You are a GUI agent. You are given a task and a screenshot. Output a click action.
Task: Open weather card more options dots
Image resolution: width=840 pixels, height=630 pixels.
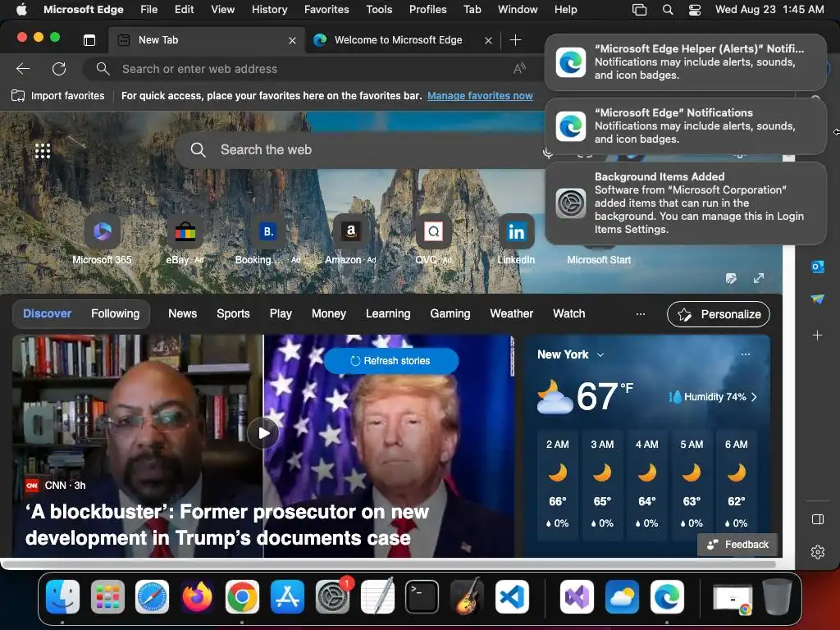click(x=745, y=354)
